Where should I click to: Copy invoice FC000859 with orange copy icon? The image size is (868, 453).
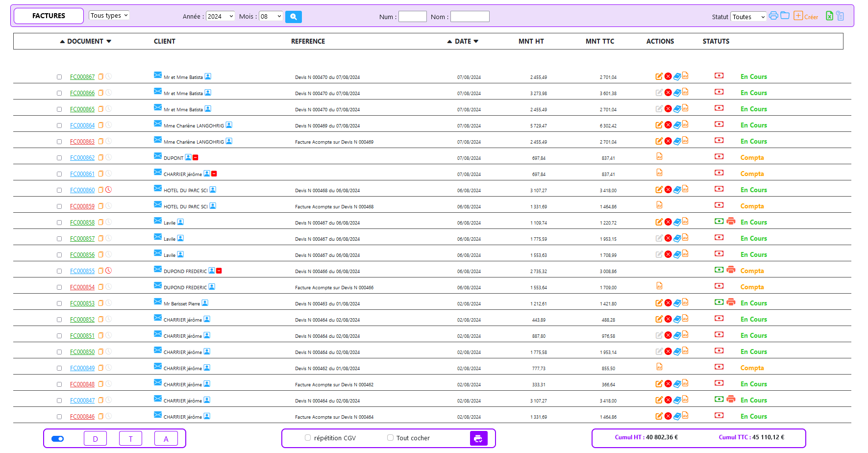(x=101, y=206)
